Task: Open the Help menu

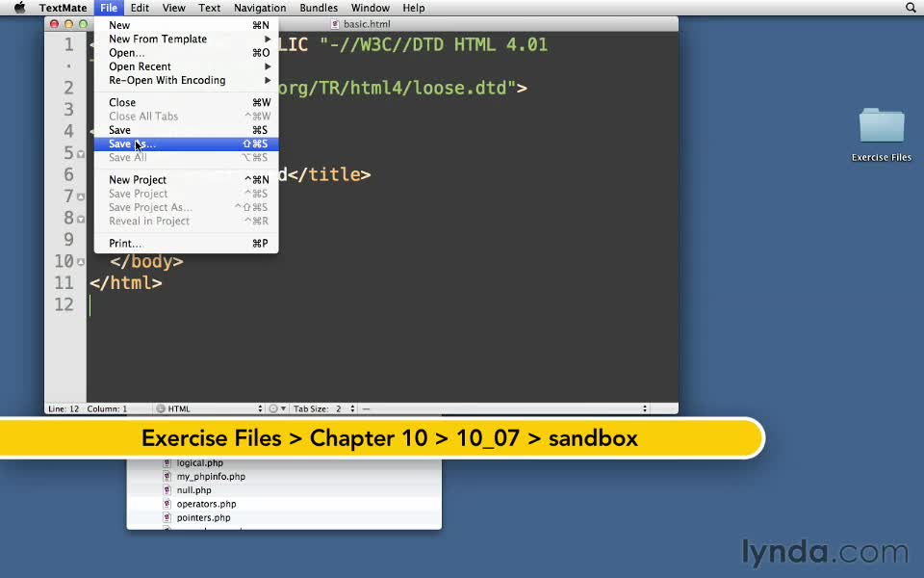Action: tap(414, 8)
